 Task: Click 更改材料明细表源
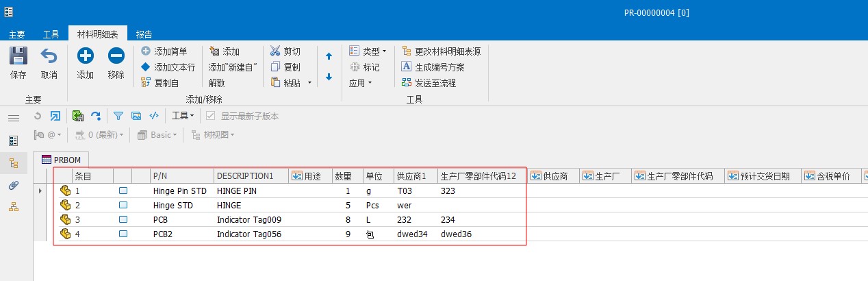point(441,51)
